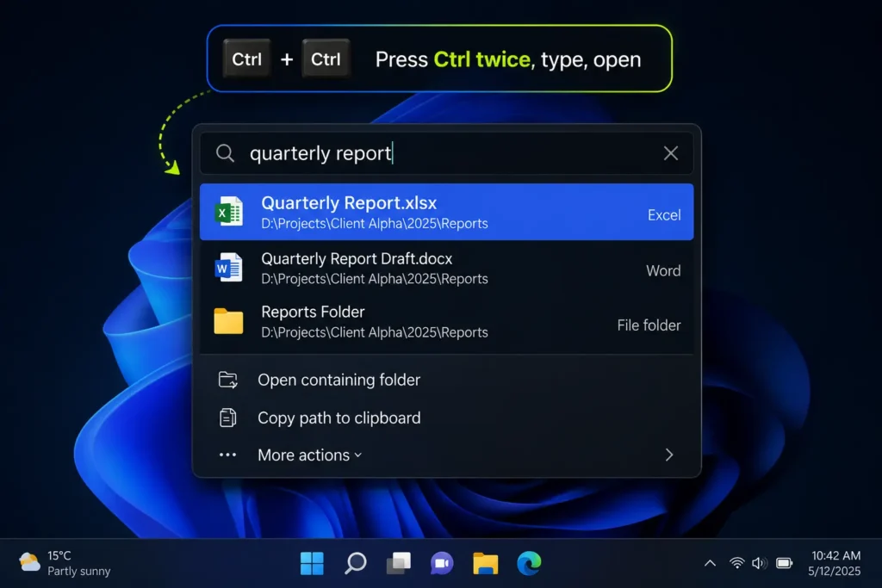882x588 pixels.
Task: Click the three-dots more actions icon
Action: click(x=227, y=455)
